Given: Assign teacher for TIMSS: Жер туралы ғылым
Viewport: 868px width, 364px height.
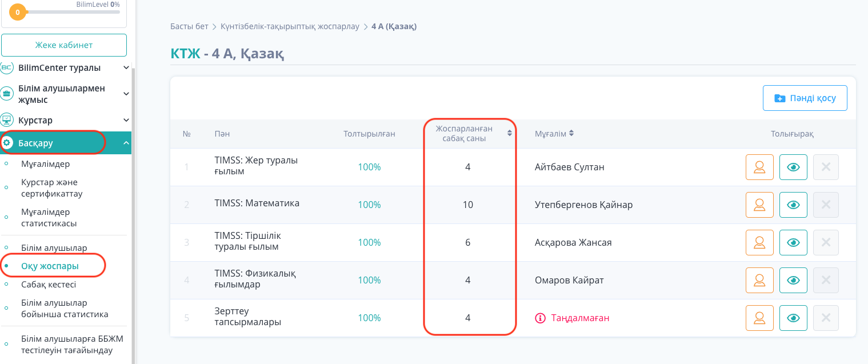Looking at the screenshot, I should pyautogui.click(x=759, y=167).
